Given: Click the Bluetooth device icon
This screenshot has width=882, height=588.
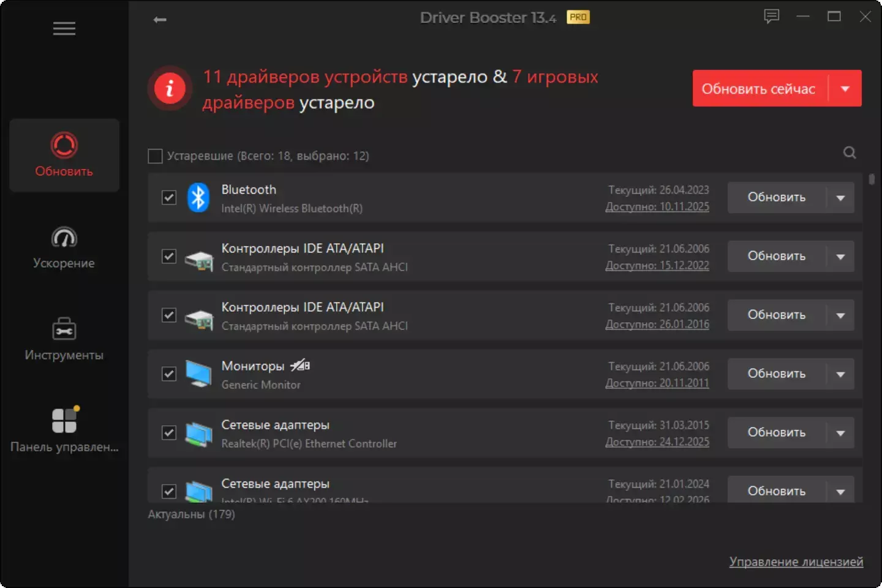Looking at the screenshot, I should pos(198,197).
